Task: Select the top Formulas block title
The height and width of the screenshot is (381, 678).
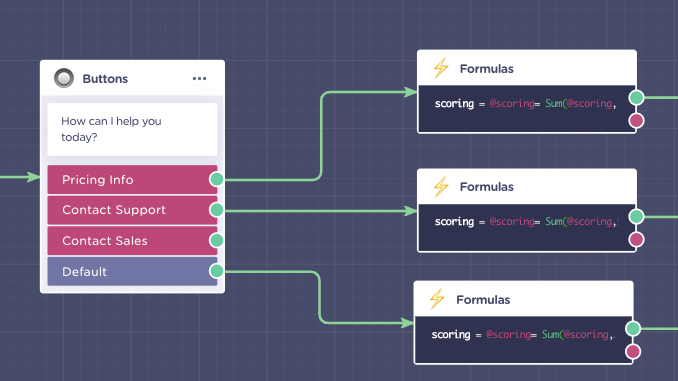Action: coord(486,69)
